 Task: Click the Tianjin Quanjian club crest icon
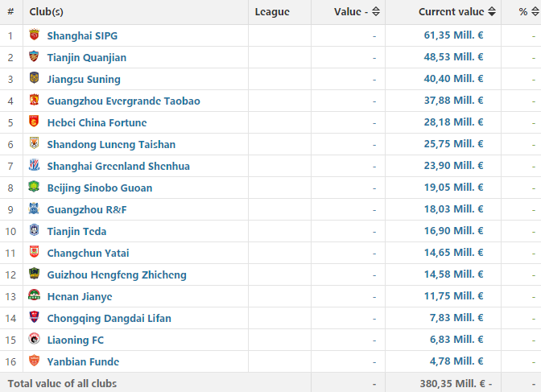click(33, 57)
